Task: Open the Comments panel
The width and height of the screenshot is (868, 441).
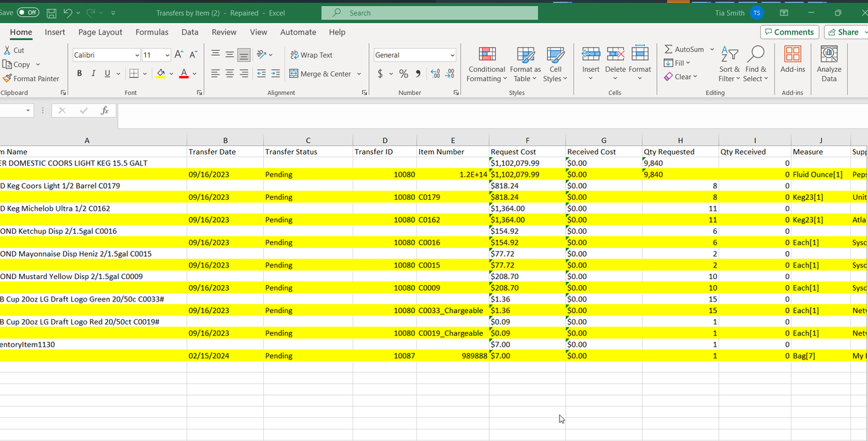Action: point(789,32)
